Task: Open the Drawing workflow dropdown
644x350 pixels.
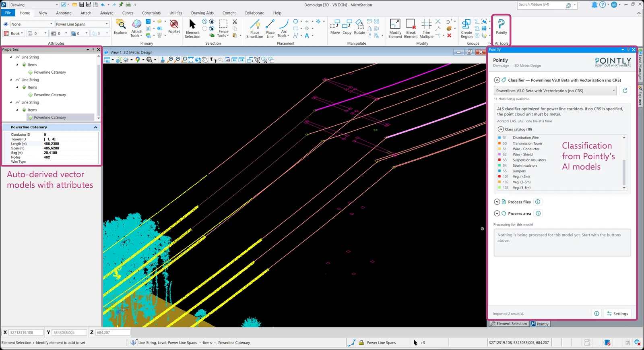Action: click(34, 5)
